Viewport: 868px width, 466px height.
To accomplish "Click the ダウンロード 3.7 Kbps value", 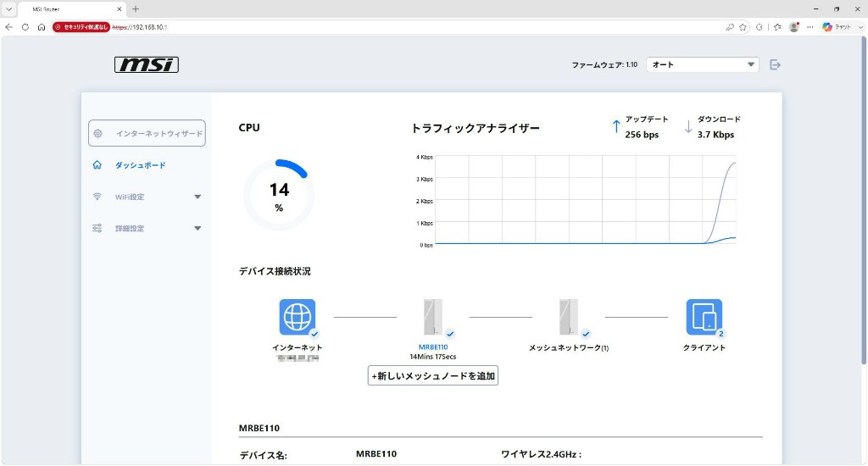I will point(715,135).
